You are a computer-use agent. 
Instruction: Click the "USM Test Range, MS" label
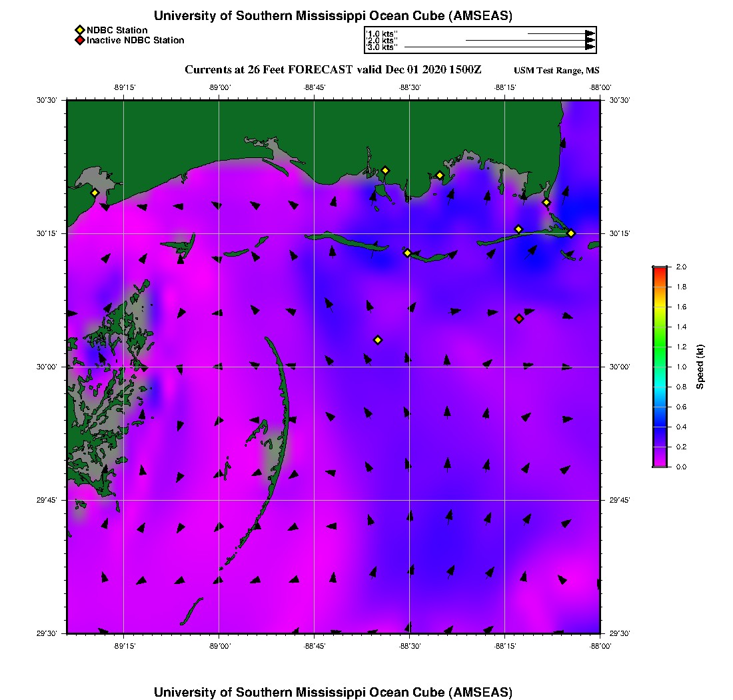(556, 71)
